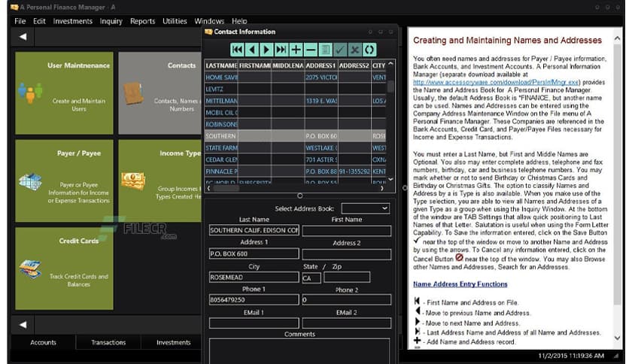Select the STATE FARM contact row
Viewport: 629px width, 364px height.
[x=295, y=148]
